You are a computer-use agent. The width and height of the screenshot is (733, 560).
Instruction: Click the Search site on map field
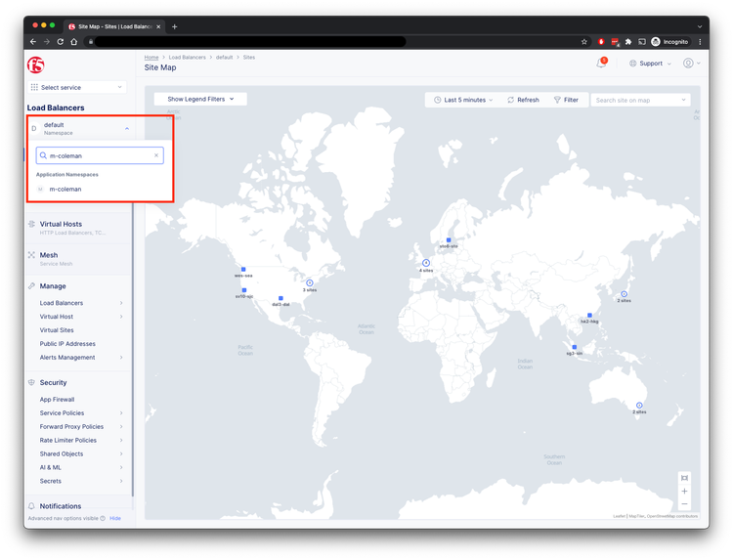click(639, 100)
